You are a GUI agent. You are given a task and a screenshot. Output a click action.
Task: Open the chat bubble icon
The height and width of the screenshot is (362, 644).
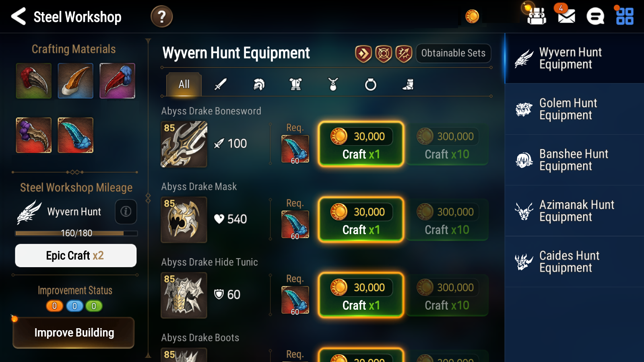[x=595, y=16]
